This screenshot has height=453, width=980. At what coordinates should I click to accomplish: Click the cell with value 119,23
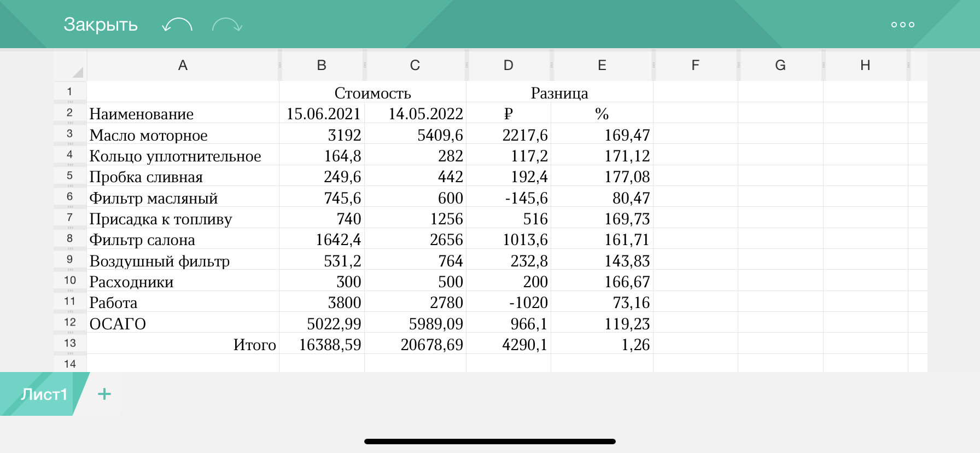pyautogui.click(x=602, y=323)
